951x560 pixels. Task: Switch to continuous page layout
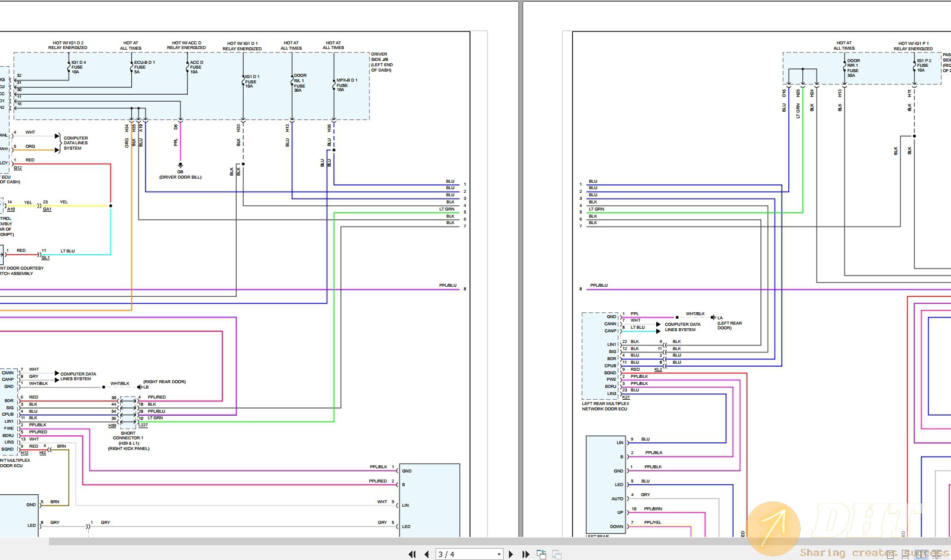pos(905,555)
